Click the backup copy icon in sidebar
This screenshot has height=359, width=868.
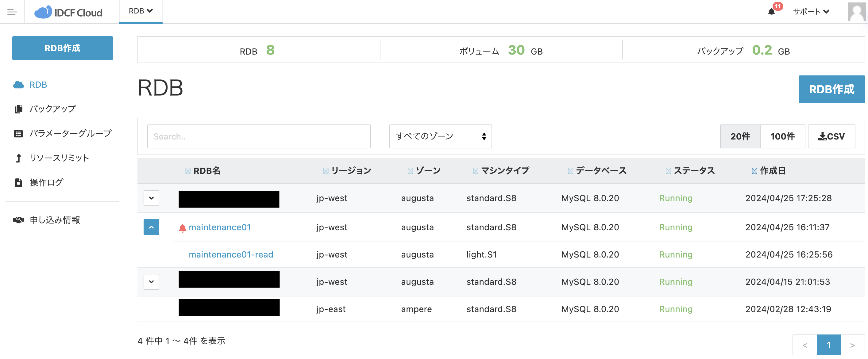point(18,109)
